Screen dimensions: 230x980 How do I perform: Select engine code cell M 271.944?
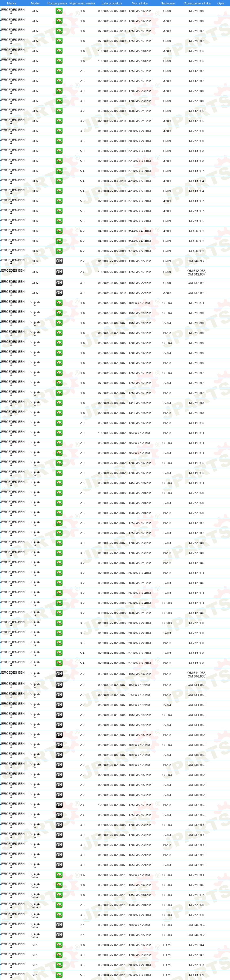196,945
